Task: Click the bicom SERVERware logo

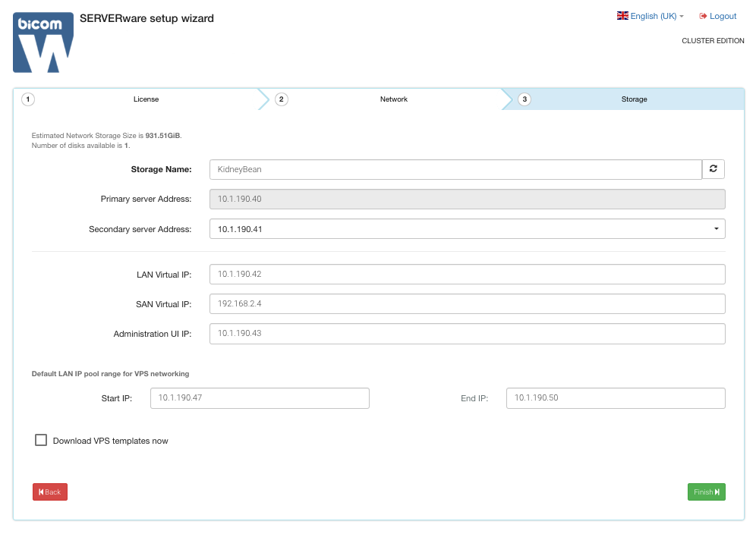Action: point(43,42)
